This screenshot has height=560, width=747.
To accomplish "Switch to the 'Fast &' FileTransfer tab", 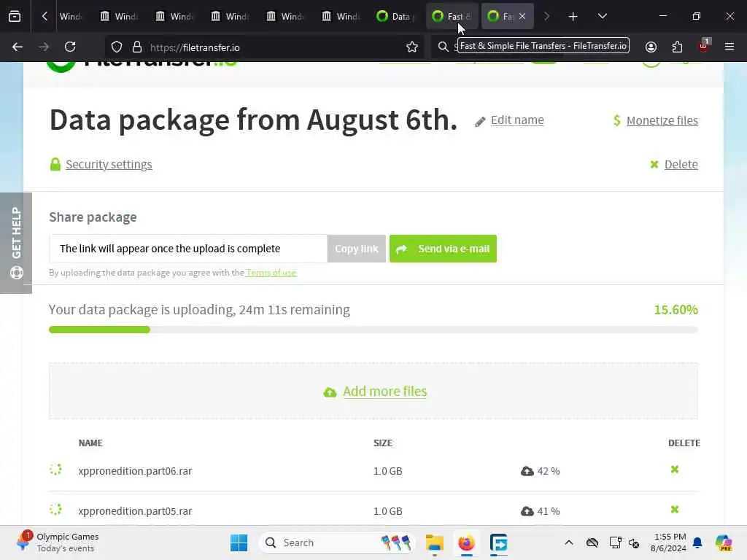I will pos(452,16).
